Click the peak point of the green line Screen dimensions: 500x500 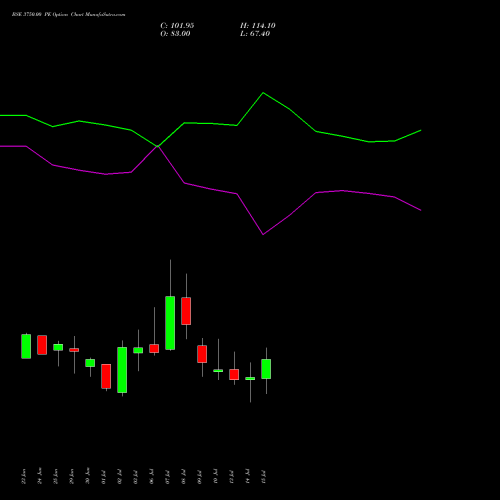pos(263,93)
